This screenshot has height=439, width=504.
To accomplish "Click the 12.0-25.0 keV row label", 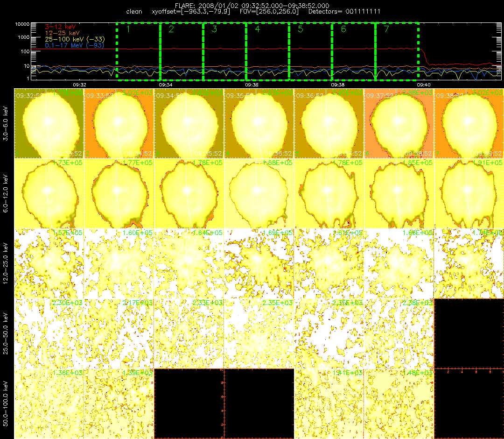I will tap(6, 263).
